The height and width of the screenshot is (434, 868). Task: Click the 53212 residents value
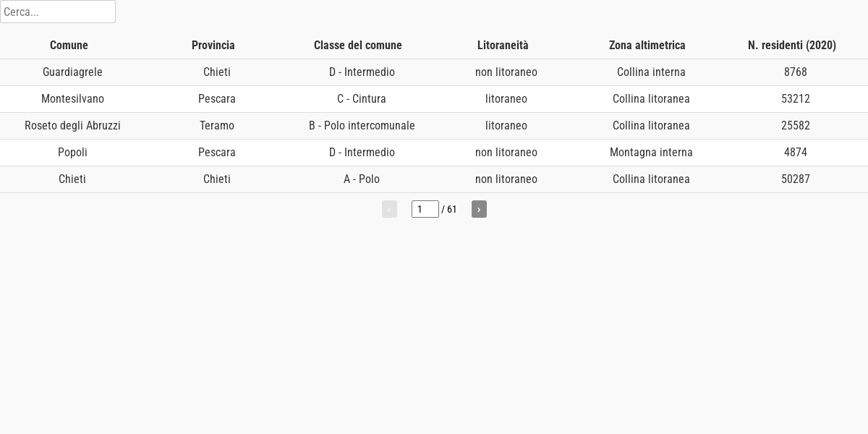796,99
